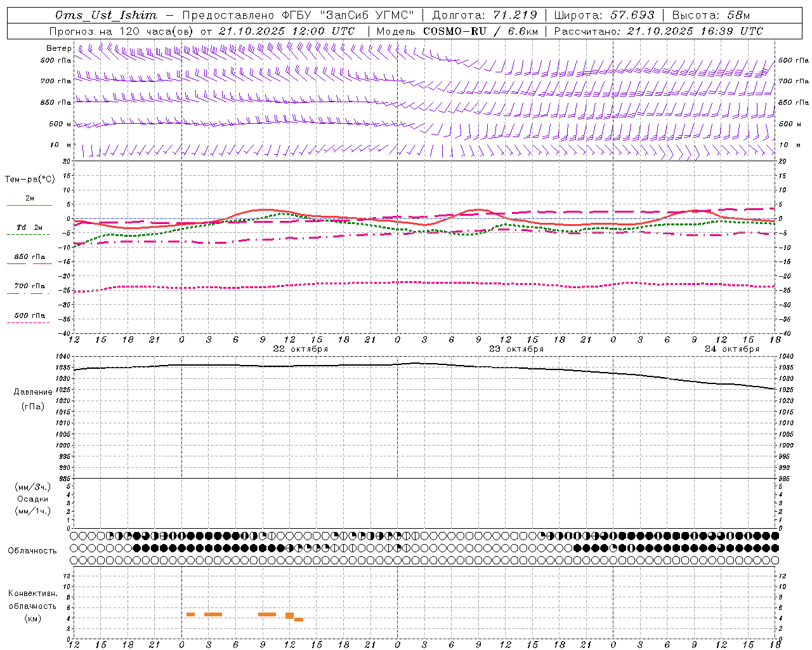Click the Осадки precipitation label
This screenshot has width=812, height=650.
coord(33,499)
